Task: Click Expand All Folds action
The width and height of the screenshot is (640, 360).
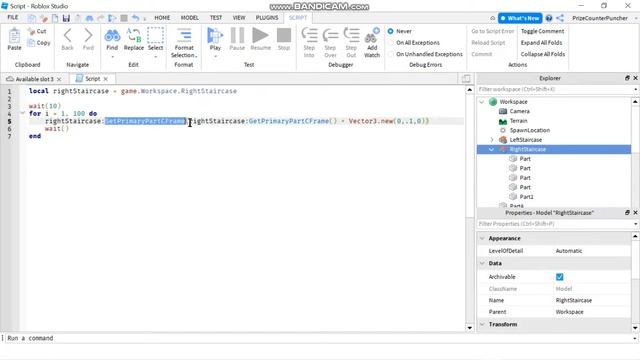Action: pyautogui.click(x=541, y=42)
